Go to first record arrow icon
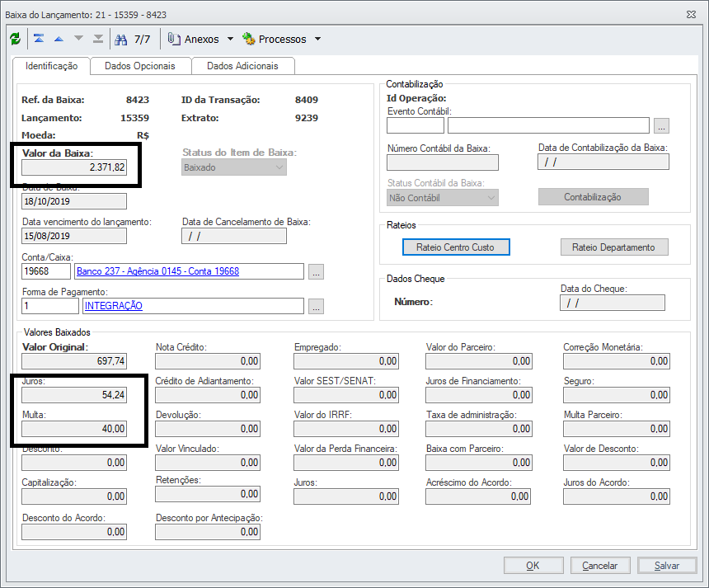 point(39,39)
